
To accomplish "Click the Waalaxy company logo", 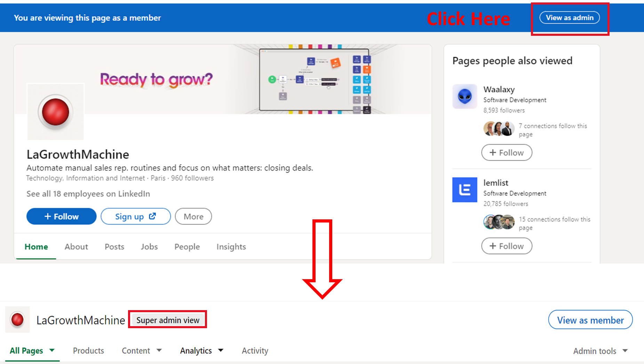I will [464, 96].
